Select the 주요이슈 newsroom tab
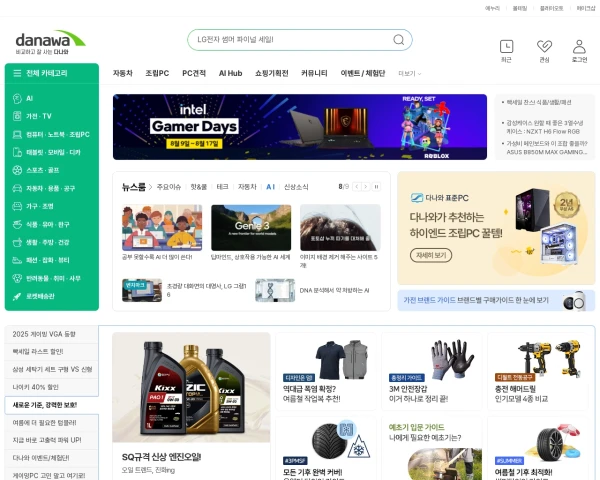 tap(169, 187)
